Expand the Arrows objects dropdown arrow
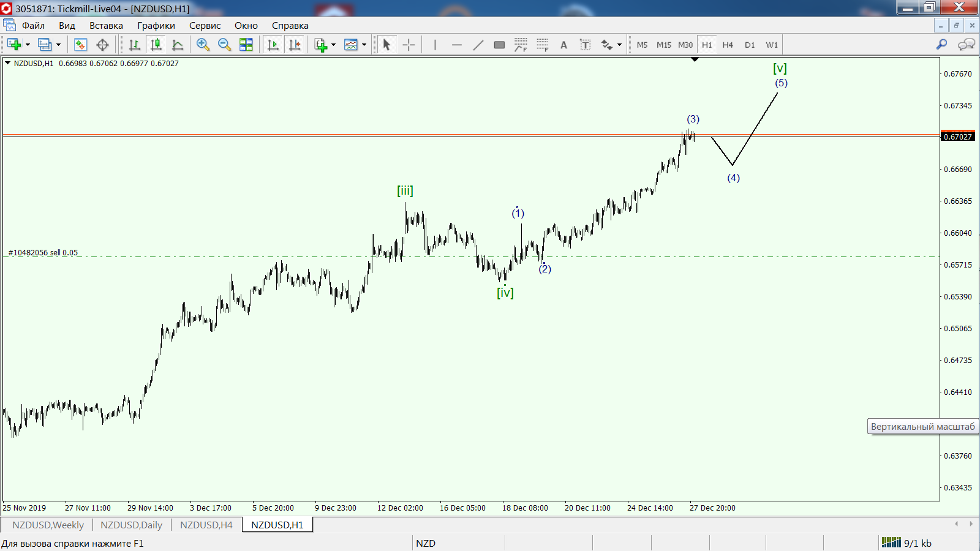 point(619,45)
